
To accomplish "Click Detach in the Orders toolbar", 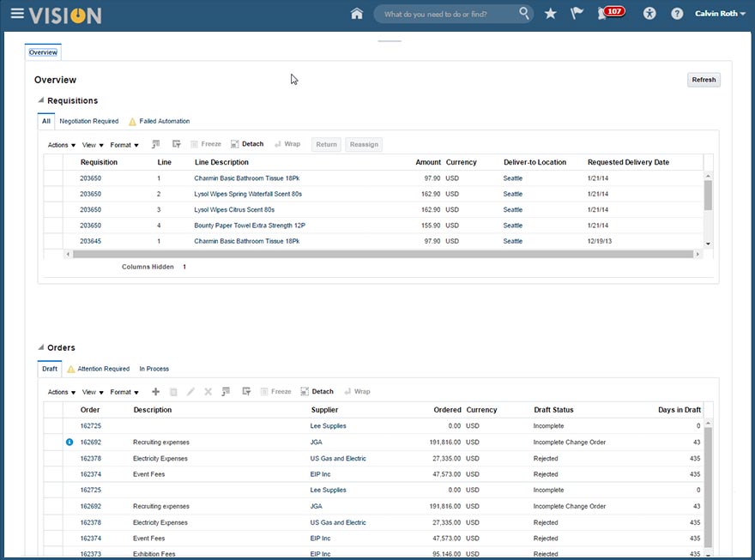I will pos(317,392).
